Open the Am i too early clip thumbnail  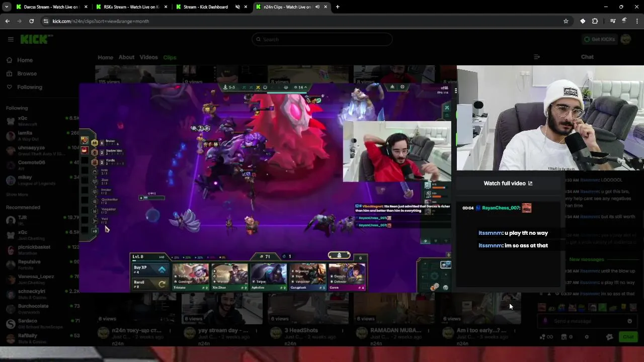tap(480, 308)
